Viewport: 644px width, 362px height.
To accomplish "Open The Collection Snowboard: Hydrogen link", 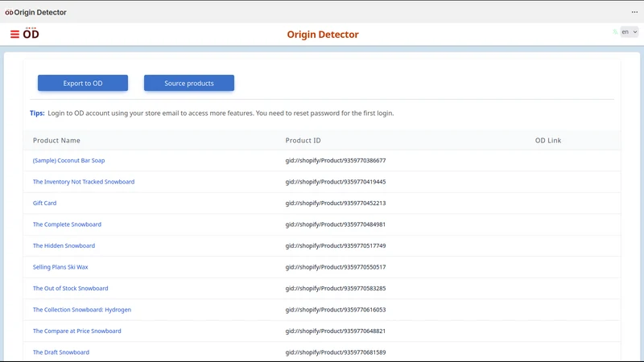I will 82,310.
